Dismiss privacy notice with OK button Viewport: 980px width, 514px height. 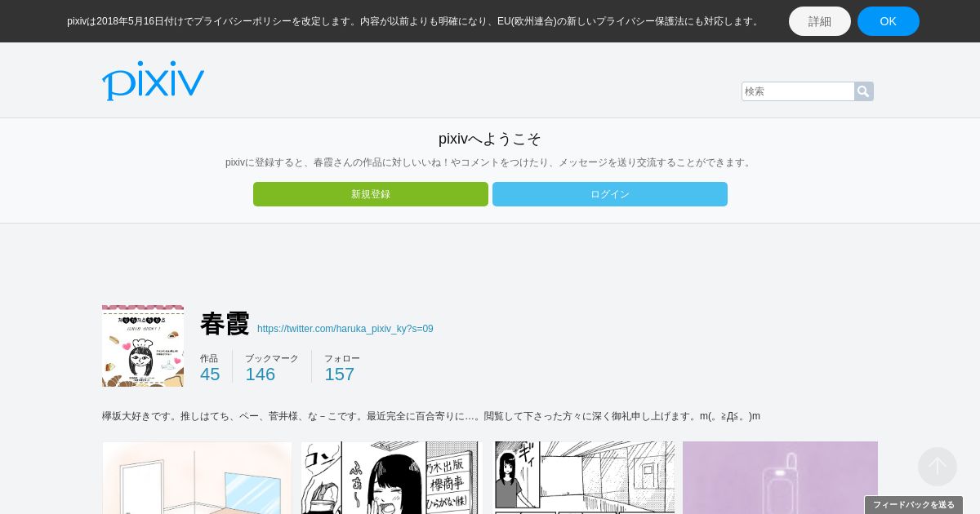tap(889, 21)
